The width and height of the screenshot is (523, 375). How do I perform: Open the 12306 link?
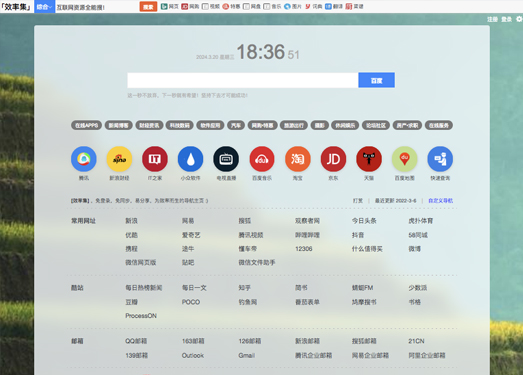tap(304, 249)
